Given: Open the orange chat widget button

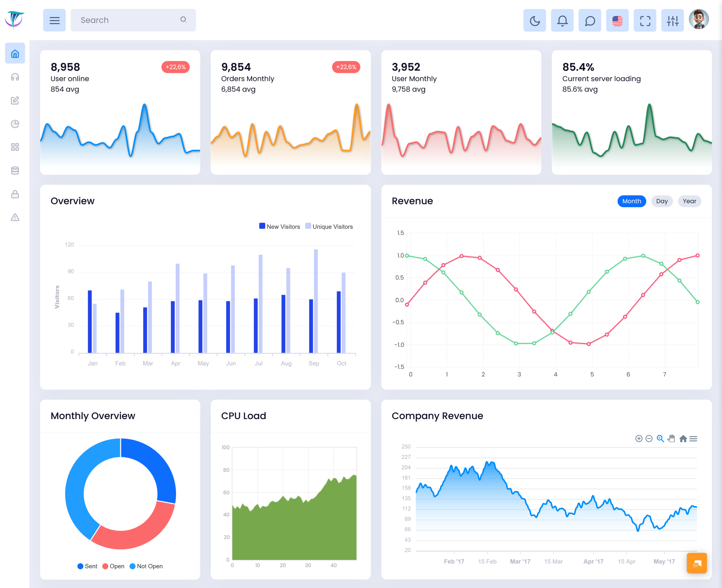Looking at the screenshot, I should point(697,563).
